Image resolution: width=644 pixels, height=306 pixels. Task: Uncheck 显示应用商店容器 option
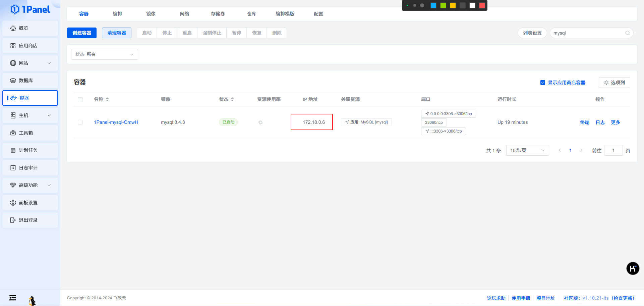(542, 82)
